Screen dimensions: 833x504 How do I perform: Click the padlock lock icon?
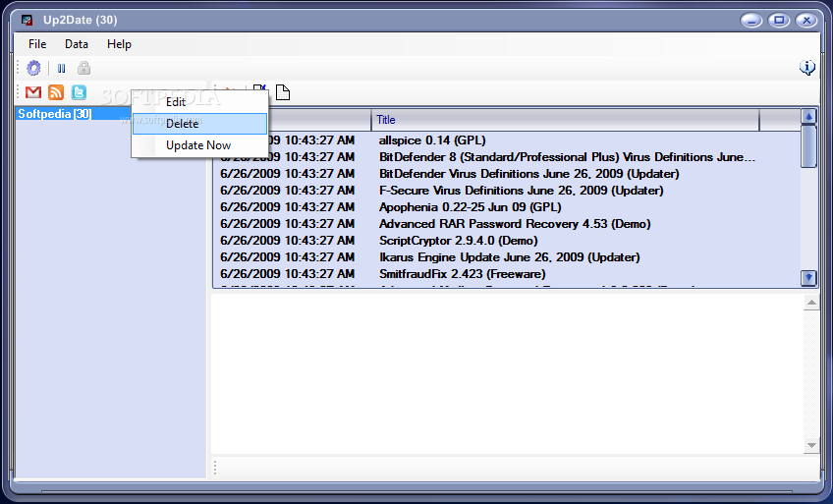tap(83, 68)
